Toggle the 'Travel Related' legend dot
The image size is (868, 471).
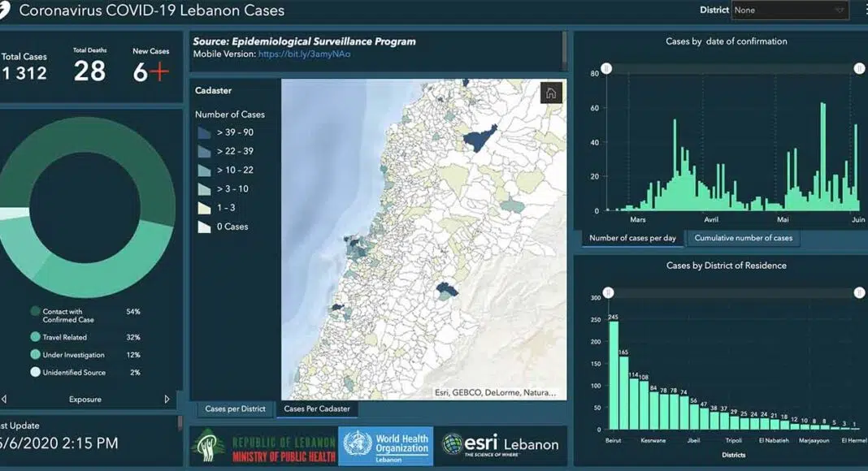click(x=35, y=337)
